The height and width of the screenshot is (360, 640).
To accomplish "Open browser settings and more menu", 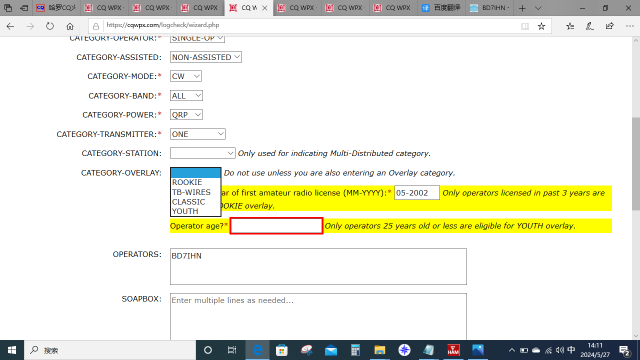I will click(x=630, y=27).
